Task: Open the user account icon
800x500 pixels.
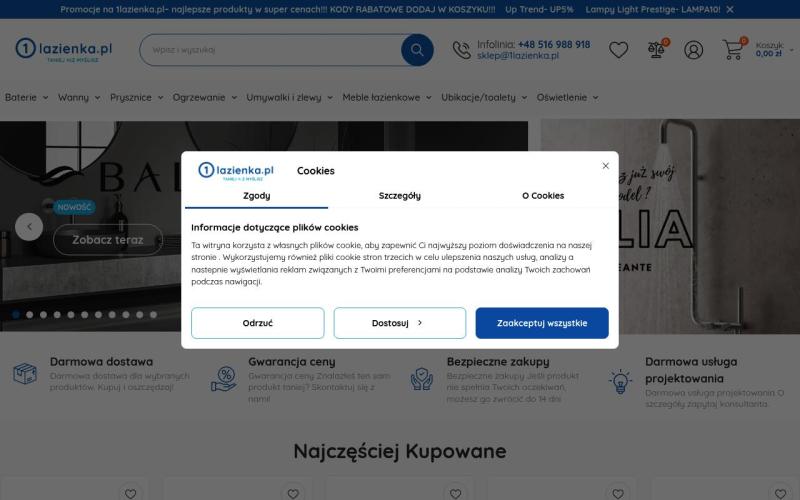Action: point(693,50)
